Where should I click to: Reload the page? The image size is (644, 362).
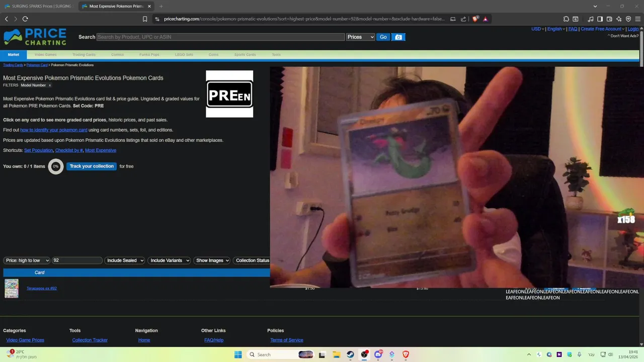point(25,19)
